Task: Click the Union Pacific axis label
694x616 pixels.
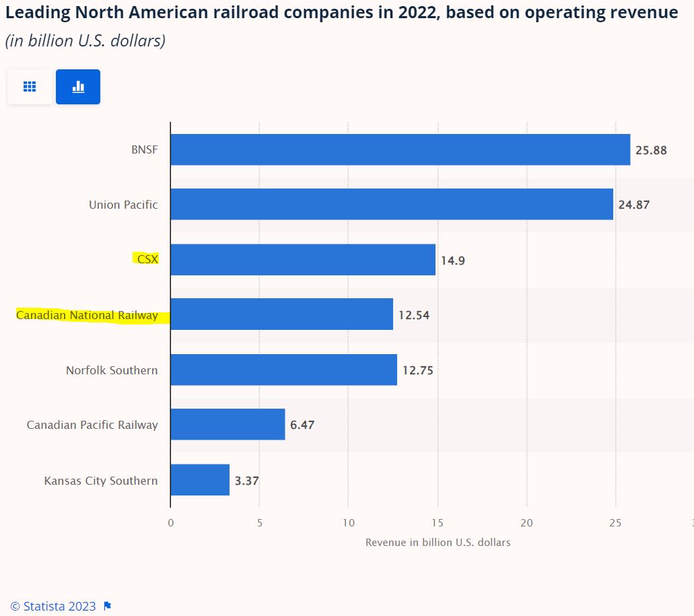Action: [x=123, y=205]
